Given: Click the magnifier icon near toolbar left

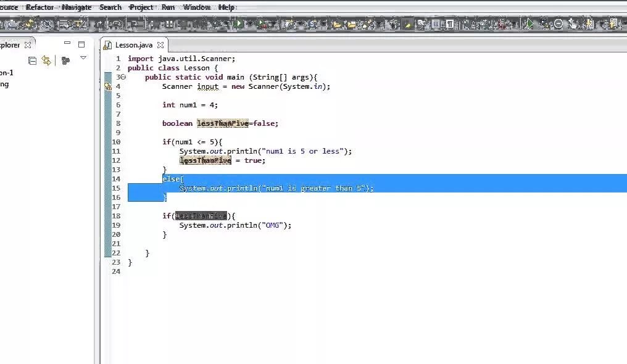Looking at the screenshot, I should coord(47,25).
